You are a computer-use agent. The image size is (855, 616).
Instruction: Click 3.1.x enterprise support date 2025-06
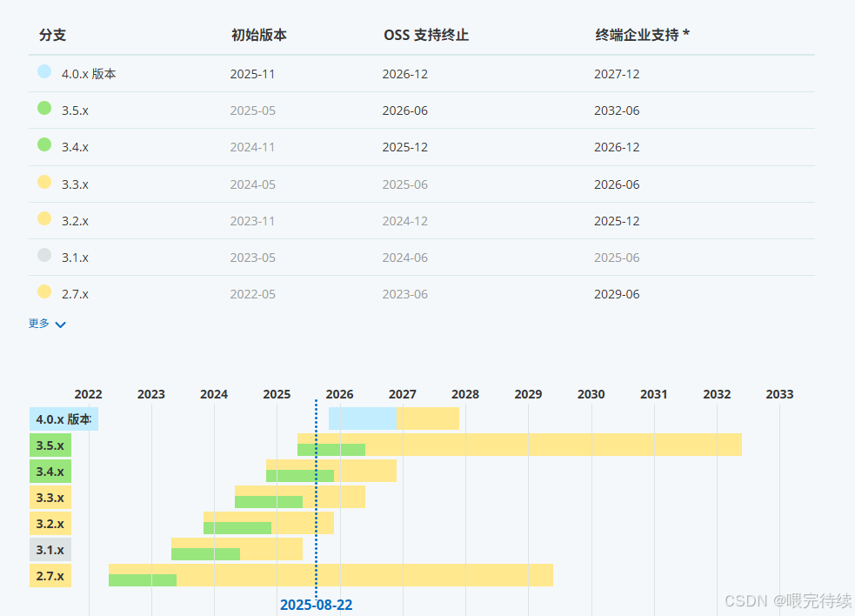pyautogui.click(x=617, y=258)
